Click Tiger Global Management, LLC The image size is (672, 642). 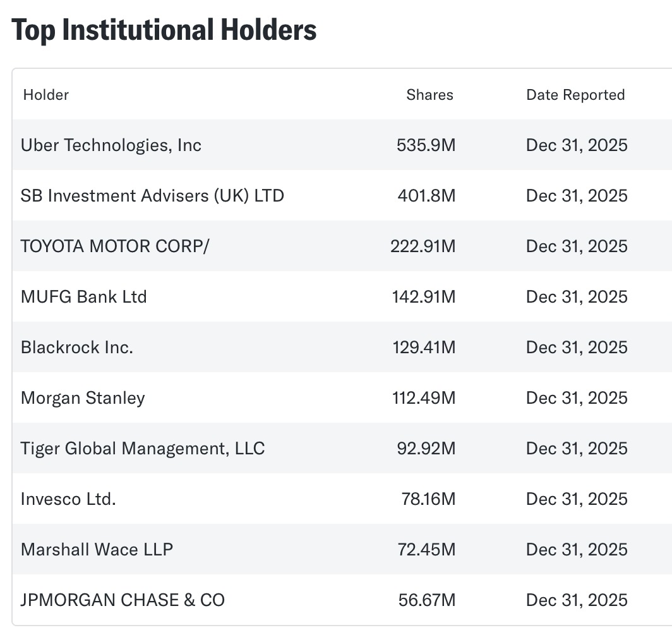(x=143, y=449)
